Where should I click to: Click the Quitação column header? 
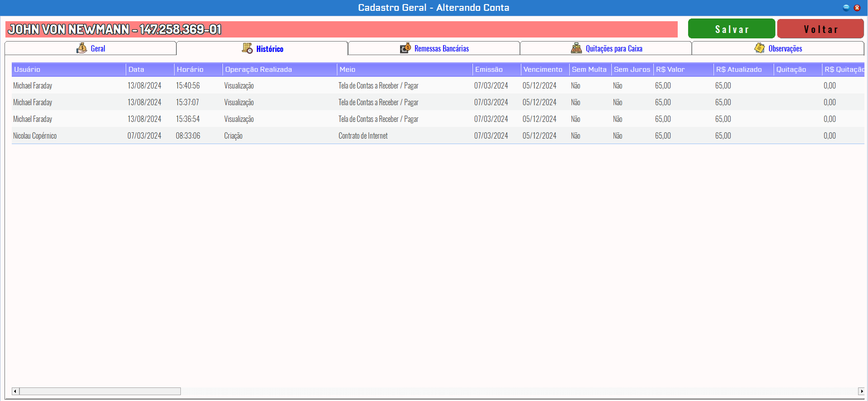tap(798, 70)
